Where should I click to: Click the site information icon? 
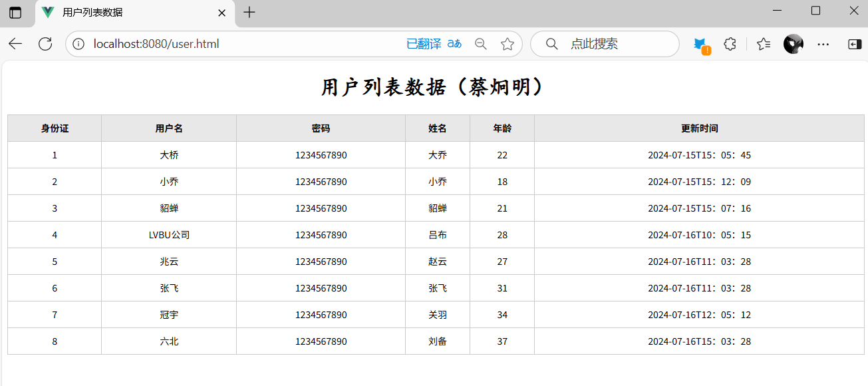78,44
